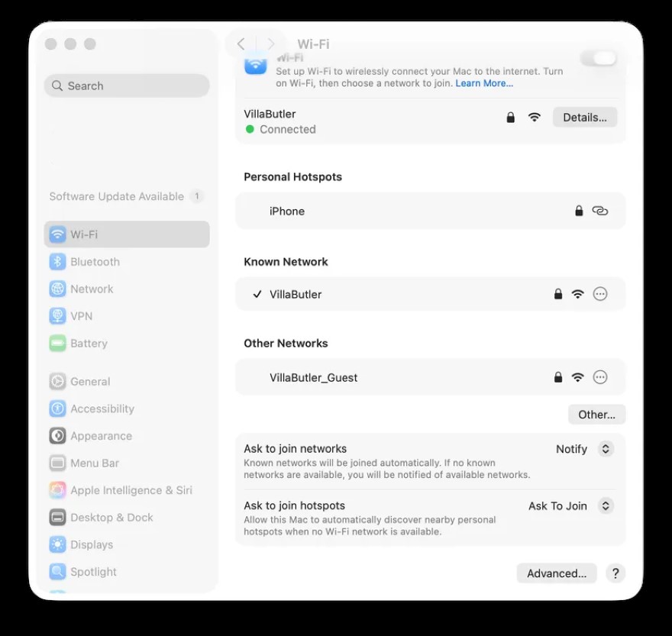Click the Battery icon in sidebar
The width and height of the screenshot is (672, 636).
click(57, 344)
